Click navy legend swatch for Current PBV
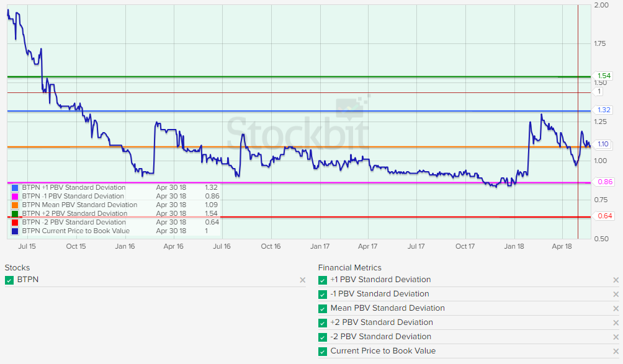Screen dimensions: 623x364 (x=15, y=231)
